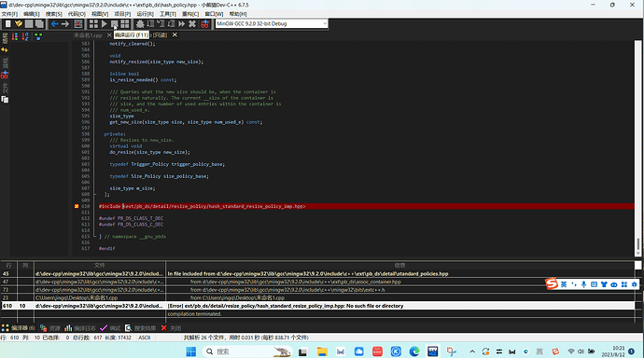This screenshot has height=358, width=644.
Task: Add watch using the red glasses icon
Action: (204, 24)
